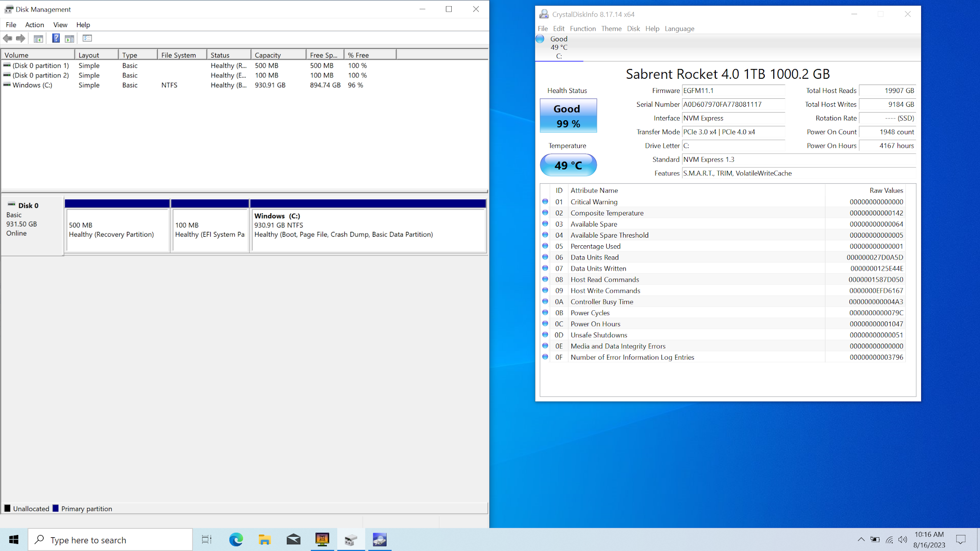The width and height of the screenshot is (980, 551).
Task: Click the blue Help question-mark toolbar icon
Action: click(56, 39)
